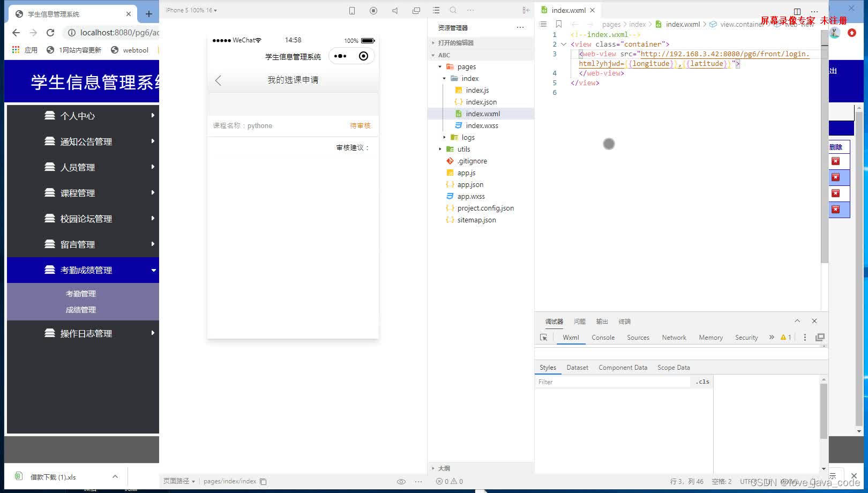Screen dimensions: 868x493
Task: Switch to the Network tab
Action: click(674, 338)
